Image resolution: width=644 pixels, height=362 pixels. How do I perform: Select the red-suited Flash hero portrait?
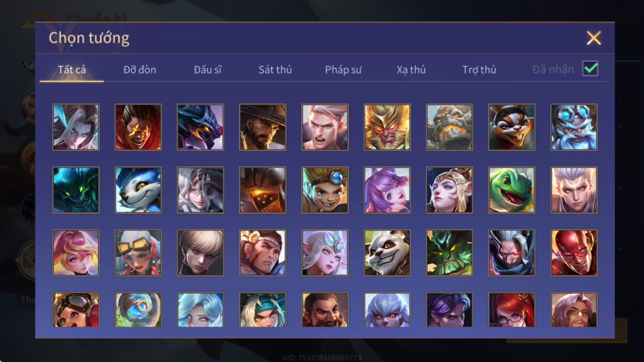point(574,253)
